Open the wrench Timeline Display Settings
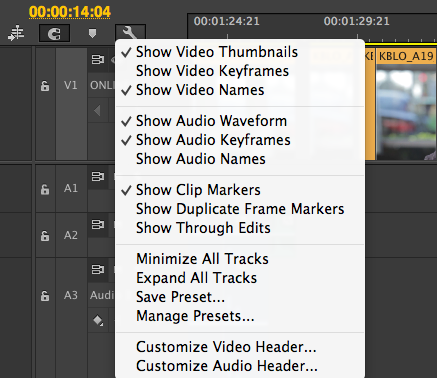This screenshot has height=378, width=437. coord(130,32)
